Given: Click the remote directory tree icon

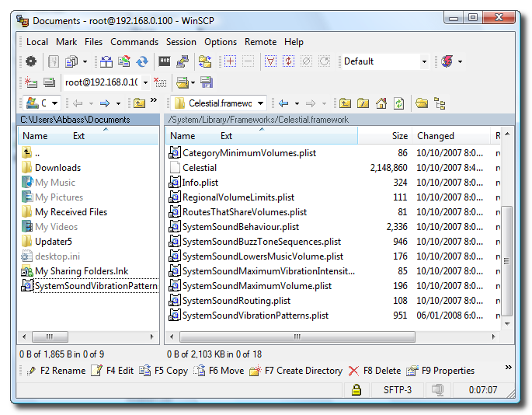Looking at the screenshot, I should click(x=440, y=103).
